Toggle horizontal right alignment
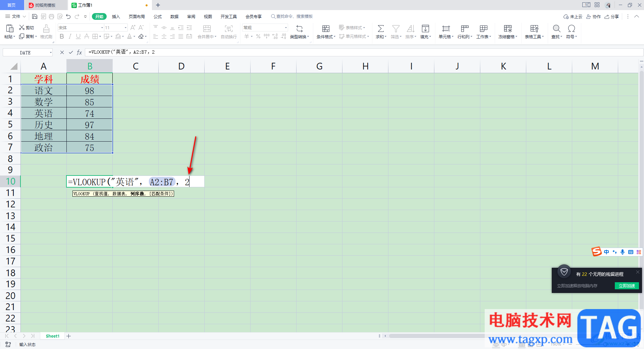 [172, 36]
